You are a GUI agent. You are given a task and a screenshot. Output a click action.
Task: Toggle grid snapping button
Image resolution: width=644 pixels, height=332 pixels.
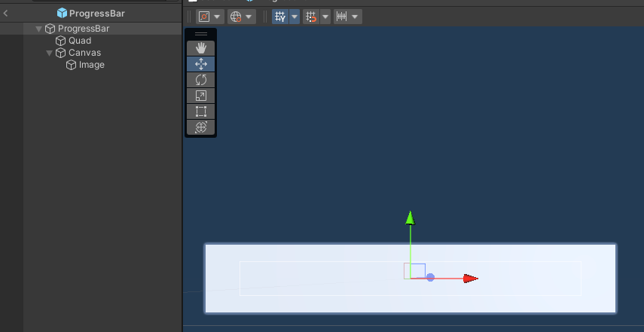[311, 17]
